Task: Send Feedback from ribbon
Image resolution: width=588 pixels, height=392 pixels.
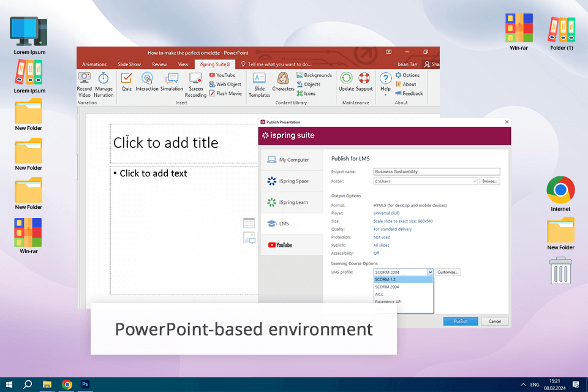Action: pyautogui.click(x=409, y=93)
